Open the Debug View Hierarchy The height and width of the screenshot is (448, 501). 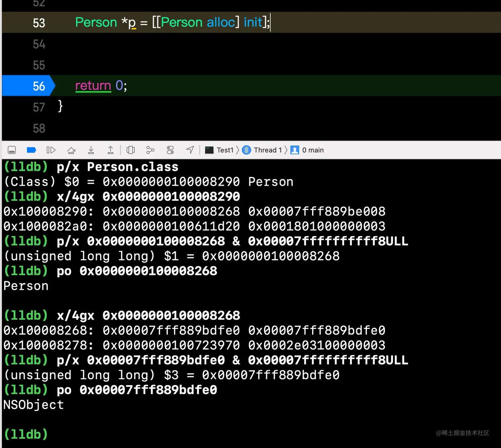coord(131,150)
